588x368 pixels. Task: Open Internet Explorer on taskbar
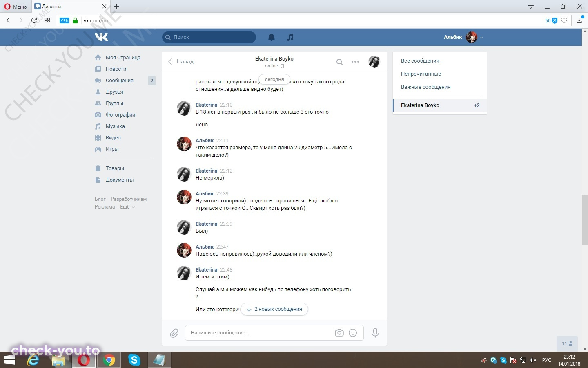tap(33, 360)
